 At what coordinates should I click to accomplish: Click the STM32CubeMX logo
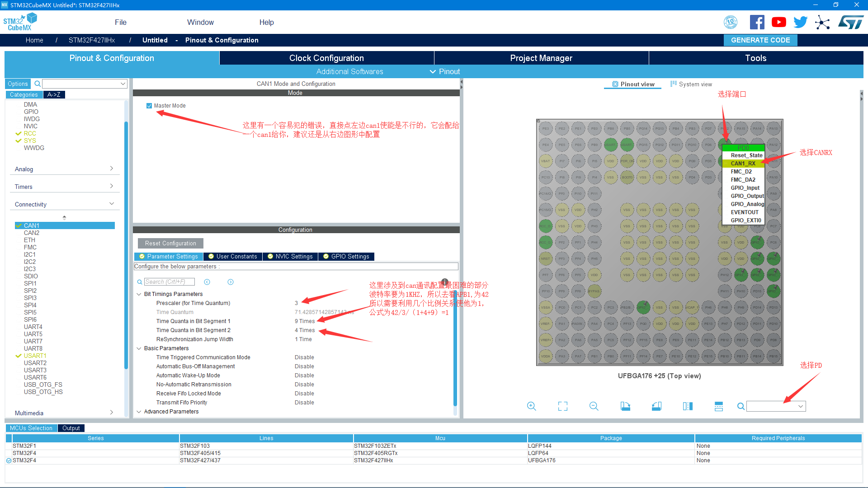pos(20,22)
